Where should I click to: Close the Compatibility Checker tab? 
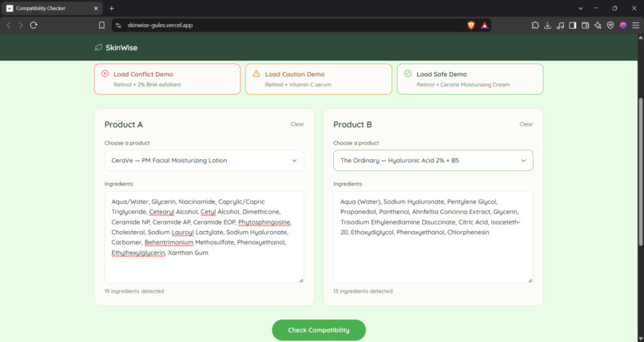click(x=96, y=8)
